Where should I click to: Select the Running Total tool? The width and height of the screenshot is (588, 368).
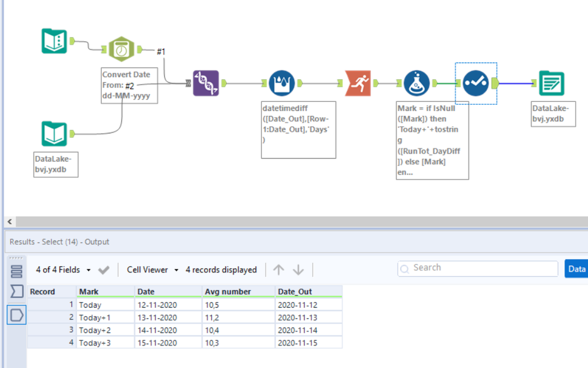(358, 83)
